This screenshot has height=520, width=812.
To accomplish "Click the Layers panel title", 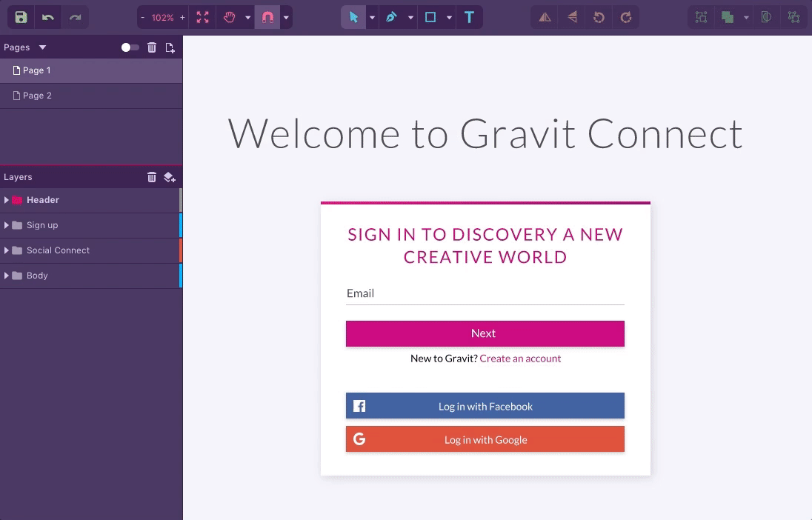I will click(18, 177).
